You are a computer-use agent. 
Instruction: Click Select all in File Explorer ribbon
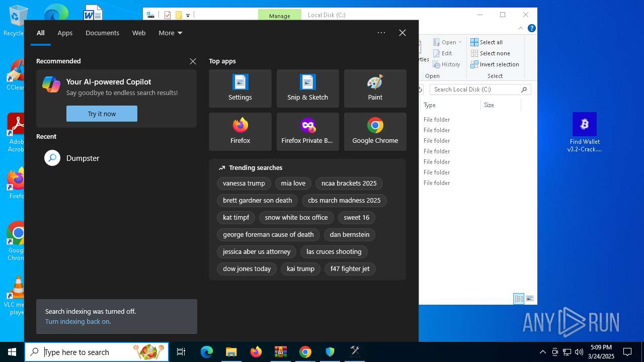tap(487, 42)
